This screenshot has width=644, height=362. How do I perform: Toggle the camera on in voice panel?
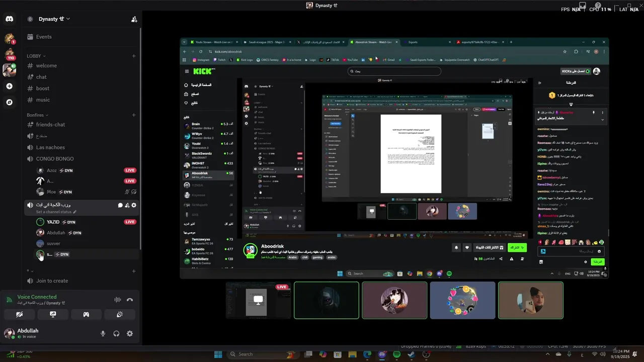19,315
